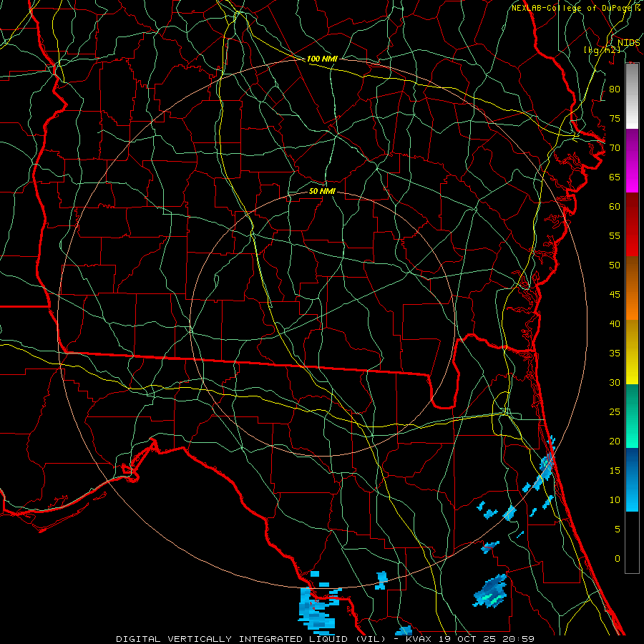Click the 5 value on the scale
This screenshot has width=644, height=644.
click(x=618, y=529)
